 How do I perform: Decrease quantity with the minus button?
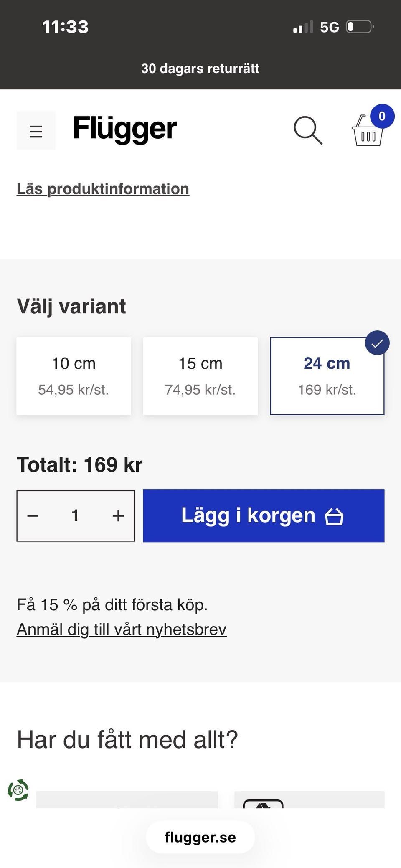click(33, 516)
